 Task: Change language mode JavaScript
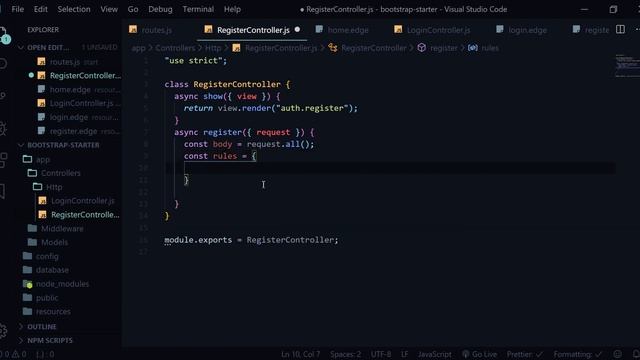[x=434, y=354]
